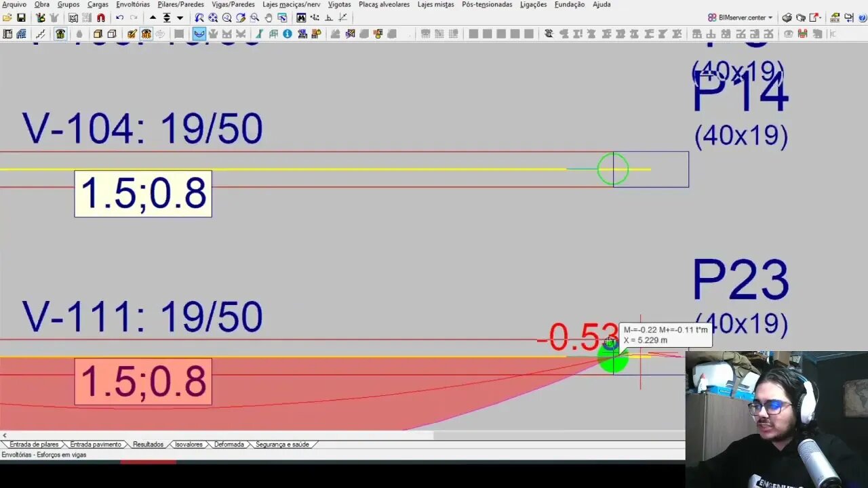Switch to Segurança e saúde tab

point(282,445)
